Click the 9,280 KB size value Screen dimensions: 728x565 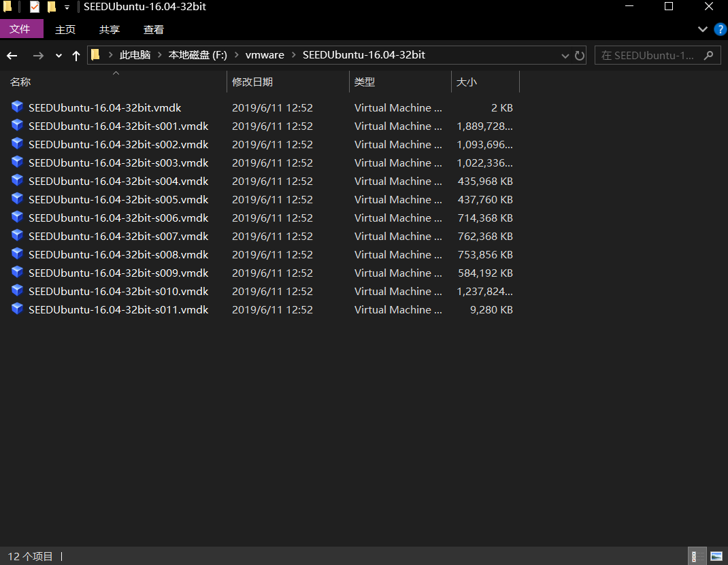[491, 310]
